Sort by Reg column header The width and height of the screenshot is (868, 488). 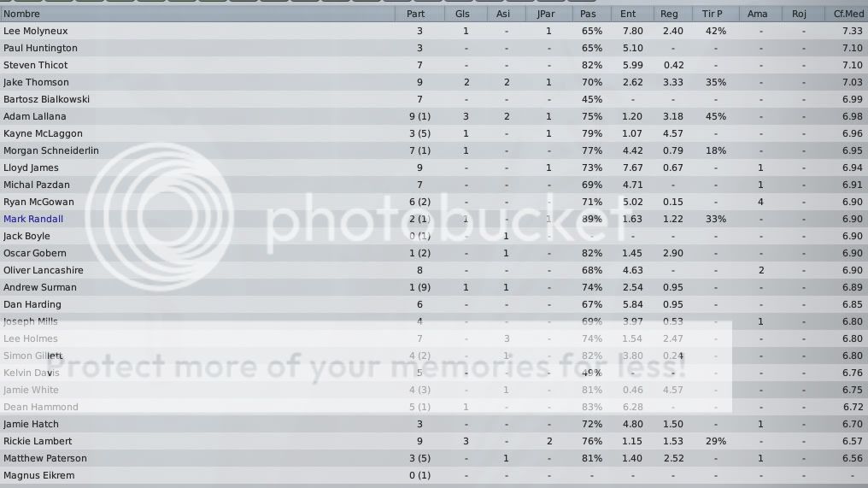669,14
